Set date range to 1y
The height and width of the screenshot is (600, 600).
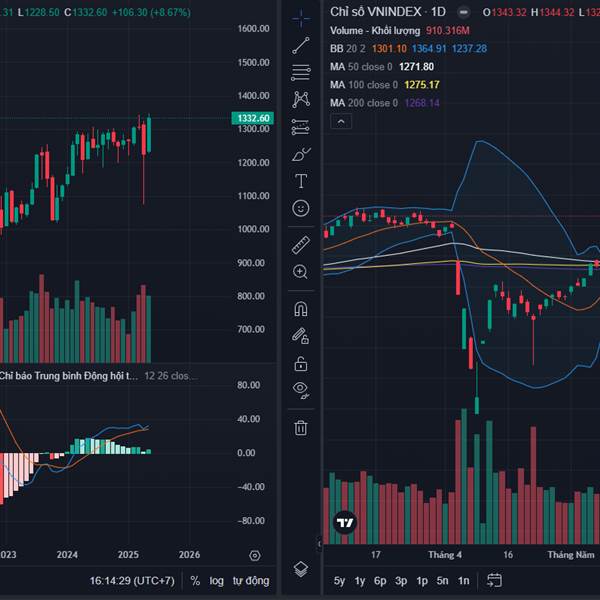(360, 581)
